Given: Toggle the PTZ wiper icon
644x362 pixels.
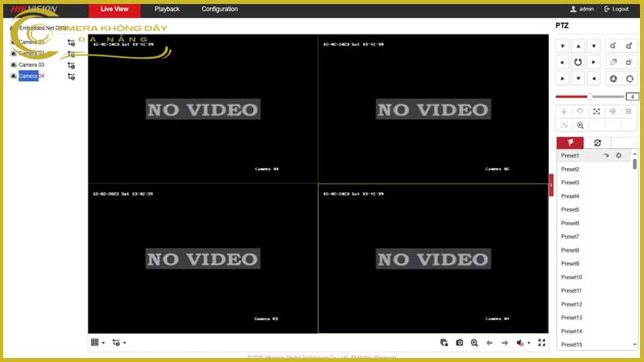Looking at the screenshot, I should (580, 112).
